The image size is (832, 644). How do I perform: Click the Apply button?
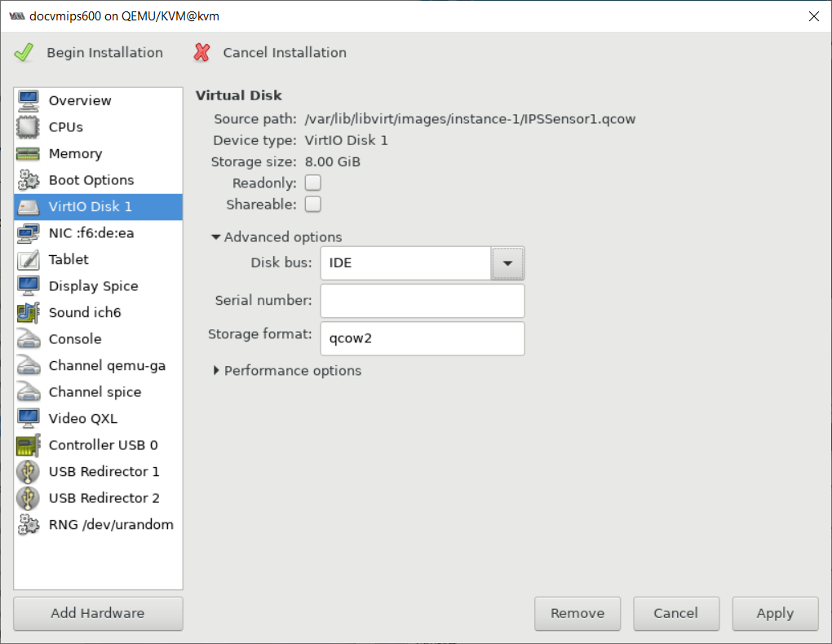tap(775, 614)
